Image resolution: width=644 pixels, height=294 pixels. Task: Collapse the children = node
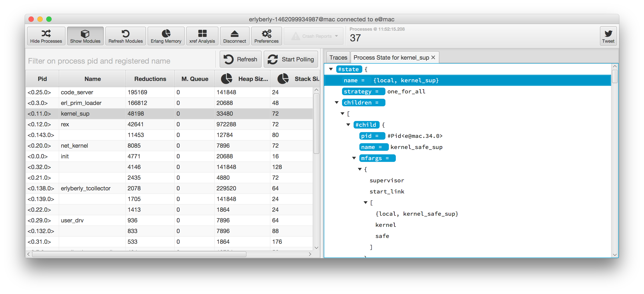click(x=337, y=103)
